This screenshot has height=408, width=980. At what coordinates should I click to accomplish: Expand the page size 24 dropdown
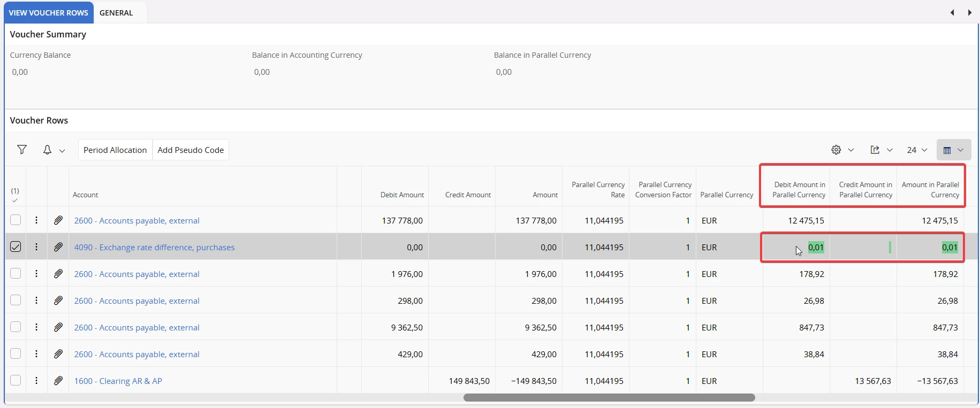click(x=917, y=150)
